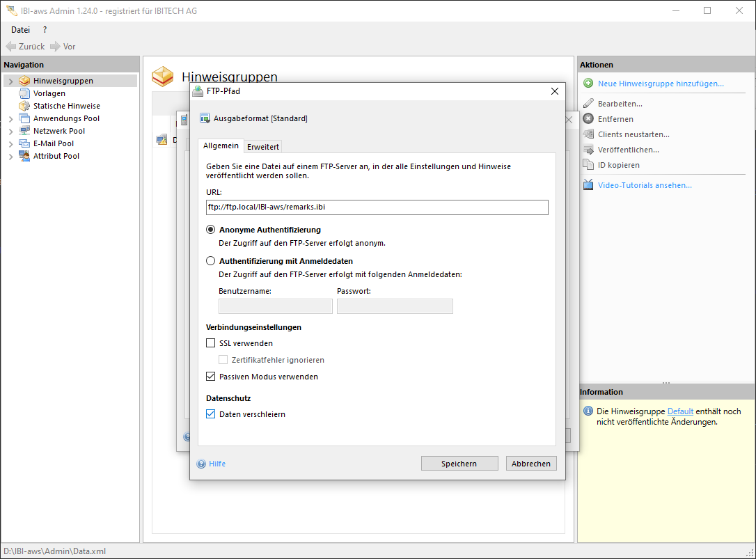Image resolution: width=756 pixels, height=559 pixels.
Task: Click the Video-Tutorials TV icon
Action: [x=588, y=185]
